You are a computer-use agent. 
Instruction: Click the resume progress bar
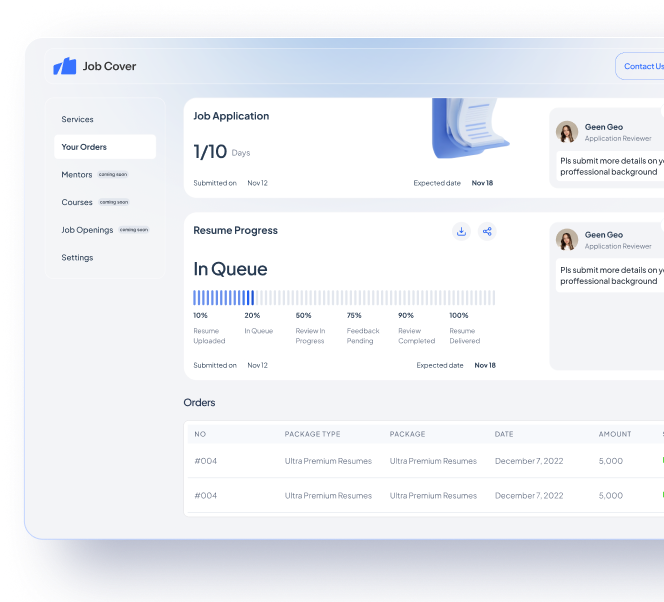[343, 297]
